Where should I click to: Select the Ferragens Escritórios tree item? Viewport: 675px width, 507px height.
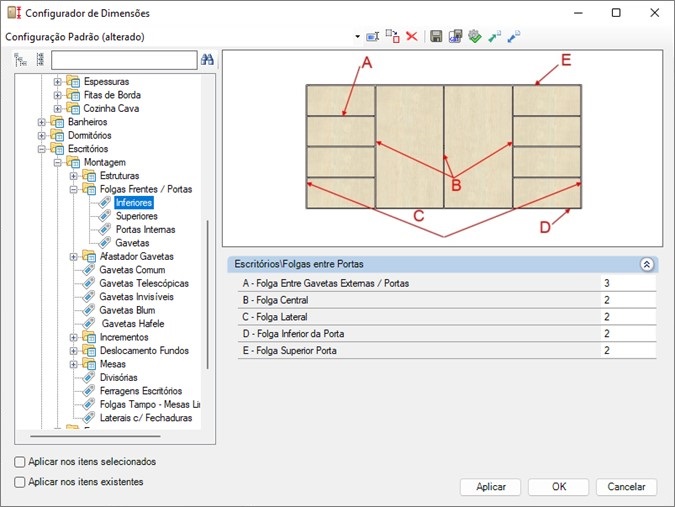coord(141,391)
